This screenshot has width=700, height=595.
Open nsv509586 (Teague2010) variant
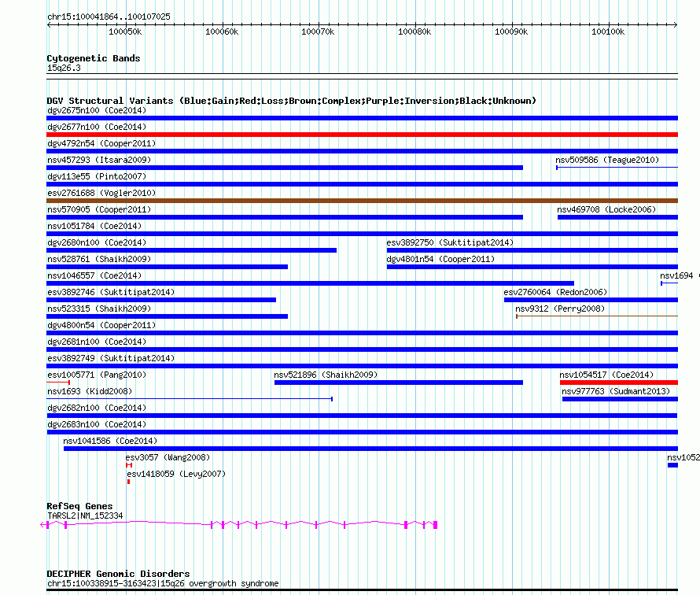pos(607,160)
